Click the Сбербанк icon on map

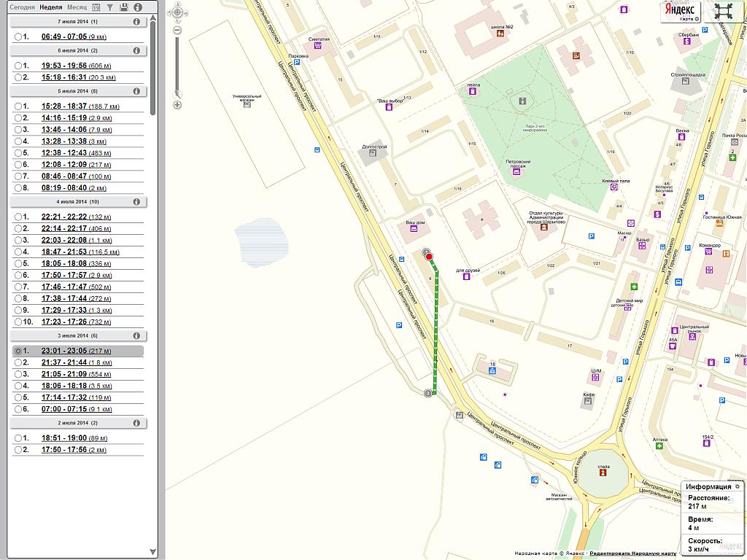click(x=687, y=42)
